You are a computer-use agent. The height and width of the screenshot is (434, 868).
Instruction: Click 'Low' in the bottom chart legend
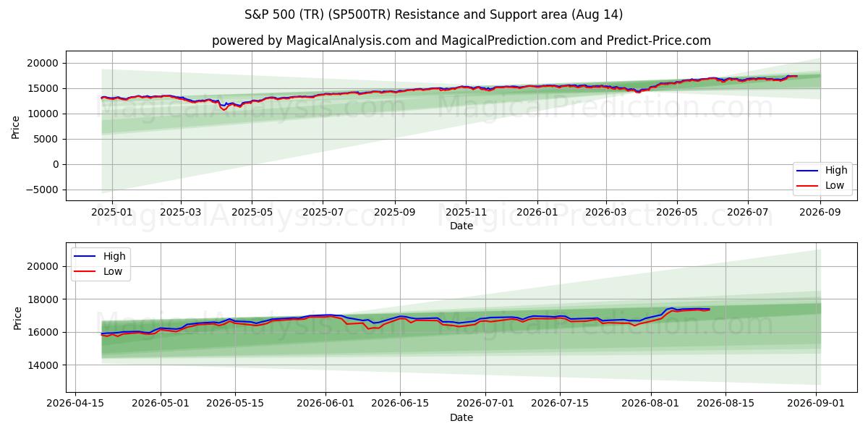pyautogui.click(x=113, y=271)
